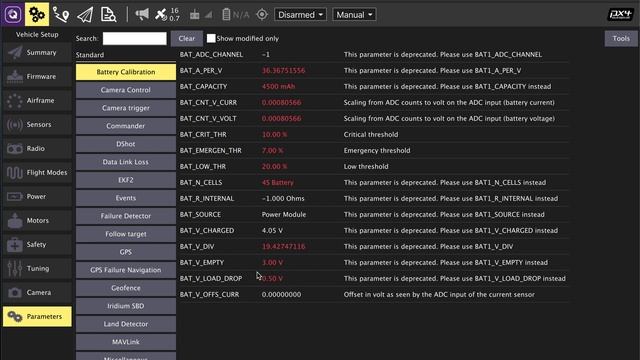Toggle the Show modified only checkbox
This screenshot has width=640, height=360.
point(211,38)
